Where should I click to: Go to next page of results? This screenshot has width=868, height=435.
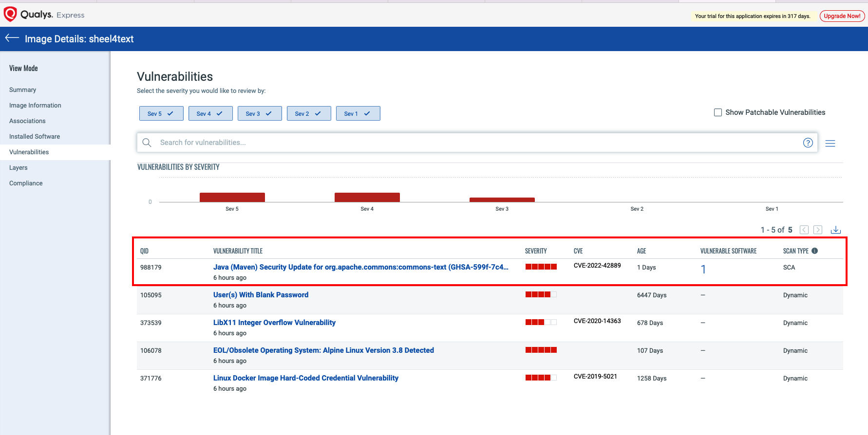pyautogui.click(x=818, y=230)
